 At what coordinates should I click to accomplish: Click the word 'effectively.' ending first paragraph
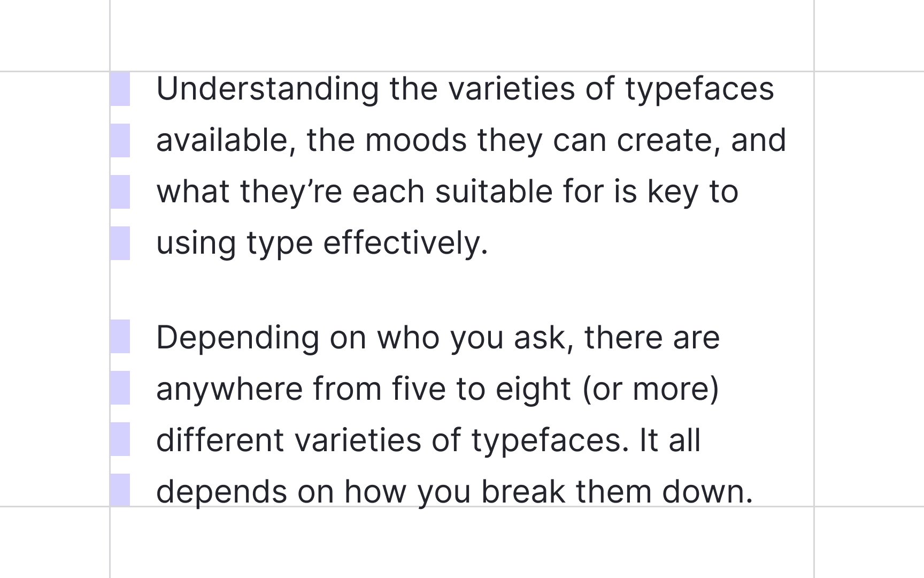[405, 244]
